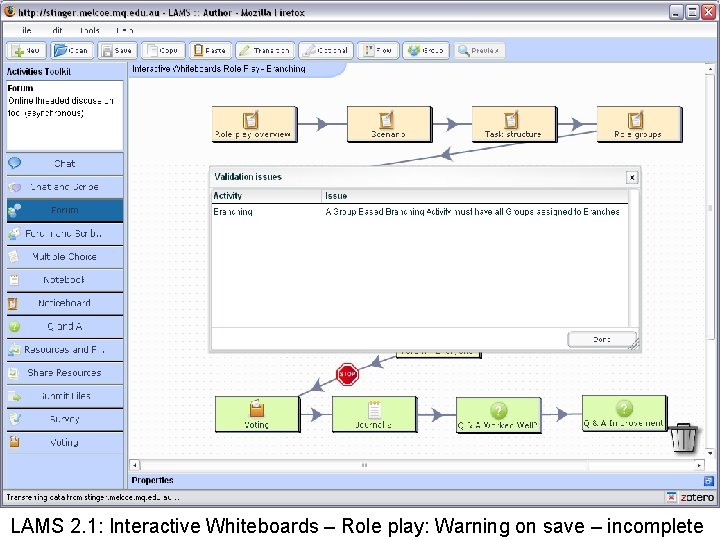Select Chat in the Activities Toolkit
Image resolution: width=720 pixels, height=540 pixels.
click(x=65, y=163)
